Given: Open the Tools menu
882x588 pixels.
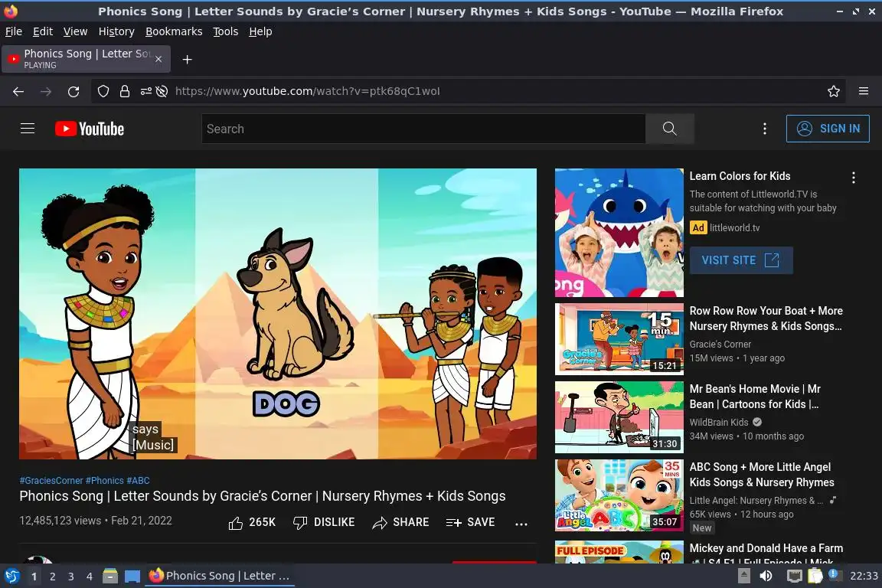Looking at the screenshot, I should 226,31.
